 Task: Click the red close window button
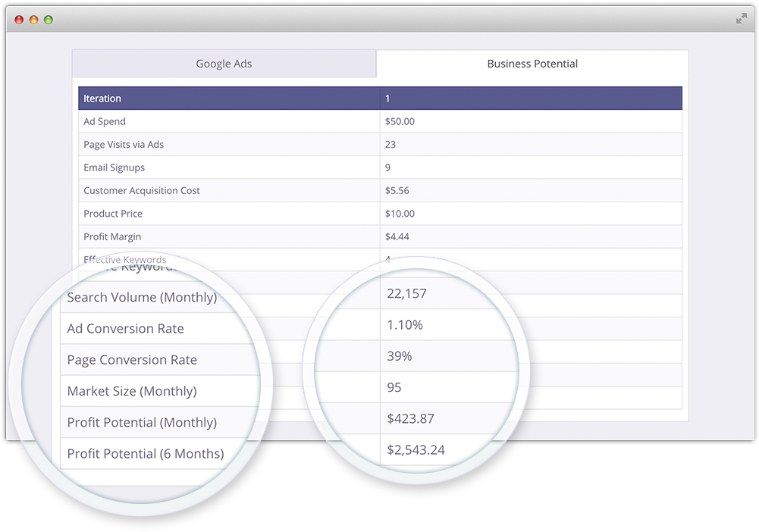point(20,20)
